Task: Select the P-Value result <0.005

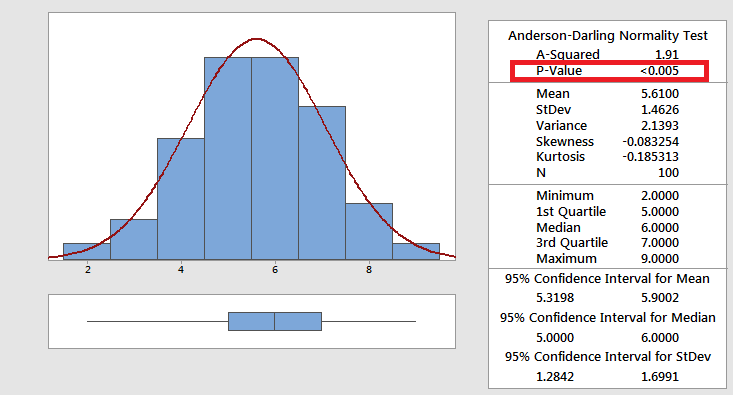Action: [x=659, y=71]
